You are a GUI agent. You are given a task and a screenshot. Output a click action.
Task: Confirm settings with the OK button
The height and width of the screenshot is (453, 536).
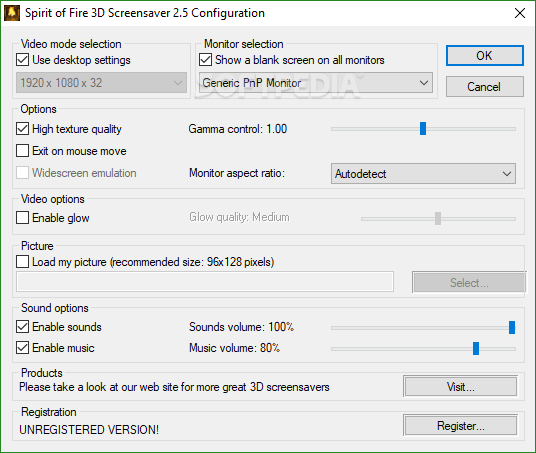(x=484, y=56)
